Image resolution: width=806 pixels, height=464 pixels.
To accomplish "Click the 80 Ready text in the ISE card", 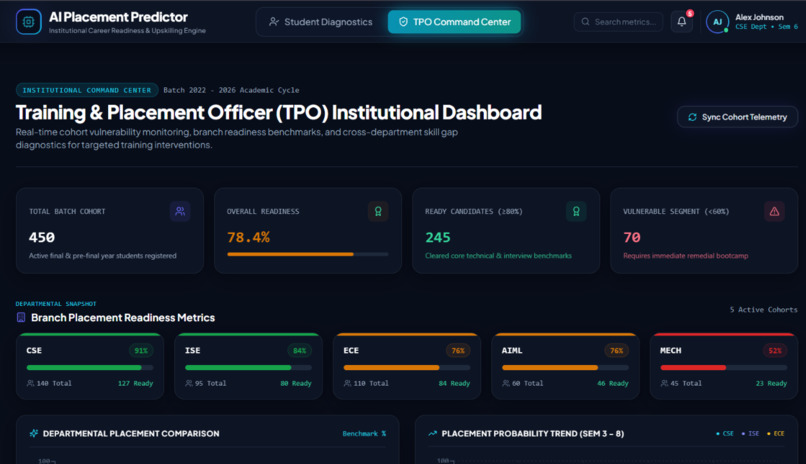I will 296,383.
